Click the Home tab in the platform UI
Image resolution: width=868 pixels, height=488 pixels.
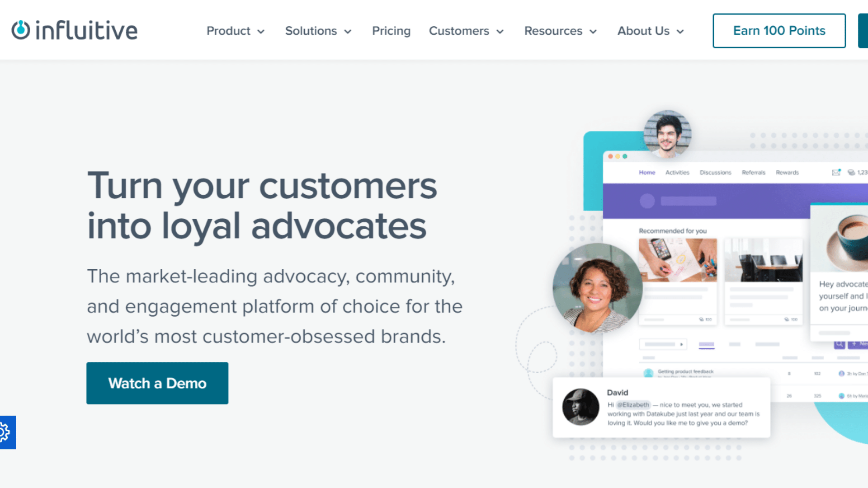tap(647, 173)
